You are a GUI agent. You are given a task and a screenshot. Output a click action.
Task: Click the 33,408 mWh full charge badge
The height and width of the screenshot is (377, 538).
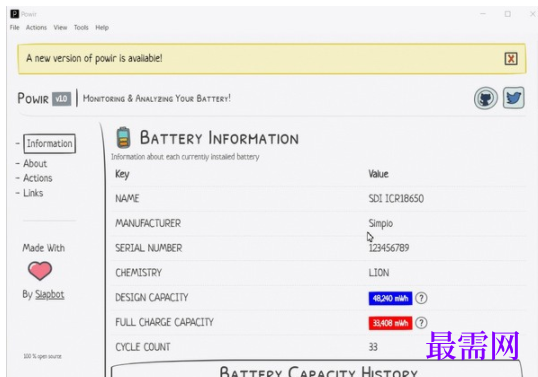point(390,323)
